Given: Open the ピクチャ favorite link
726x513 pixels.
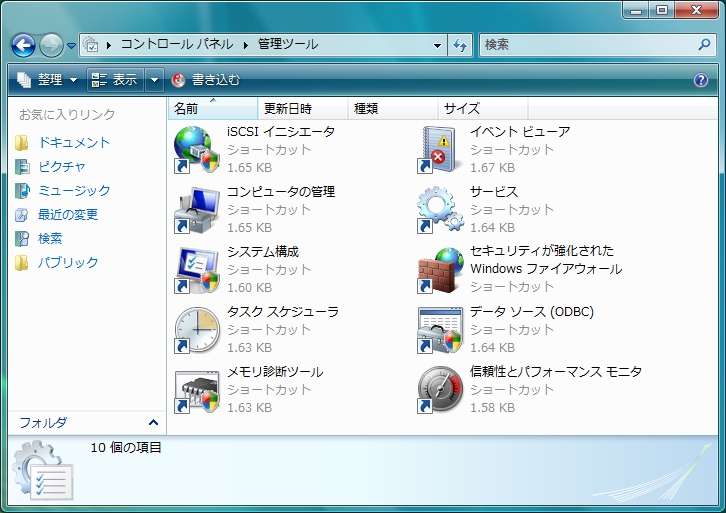Looking at the screenshot, I should pyautogui.click(x=62, y=167).
